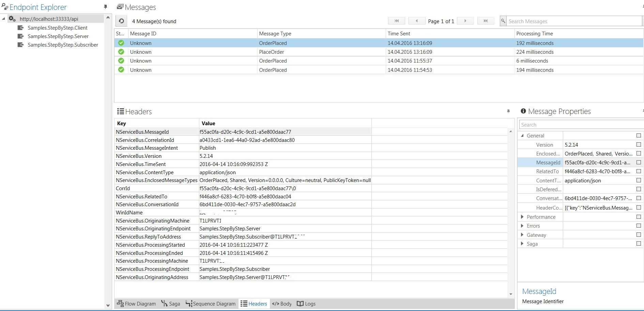Collapse the localhost:33333 tree node
Viewport: 644px width, 311px height.
[3, 19]
